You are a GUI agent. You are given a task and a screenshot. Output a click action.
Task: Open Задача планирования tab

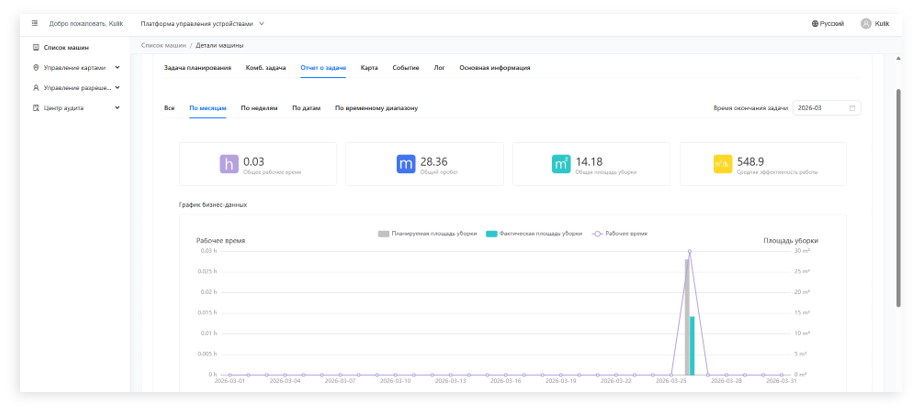(197, 68)
